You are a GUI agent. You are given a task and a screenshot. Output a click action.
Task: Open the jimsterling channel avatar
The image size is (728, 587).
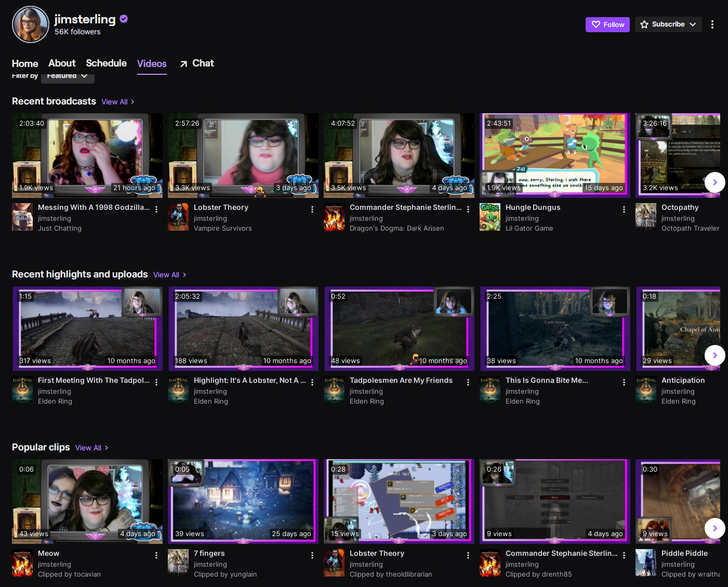[x=31, y=24]
